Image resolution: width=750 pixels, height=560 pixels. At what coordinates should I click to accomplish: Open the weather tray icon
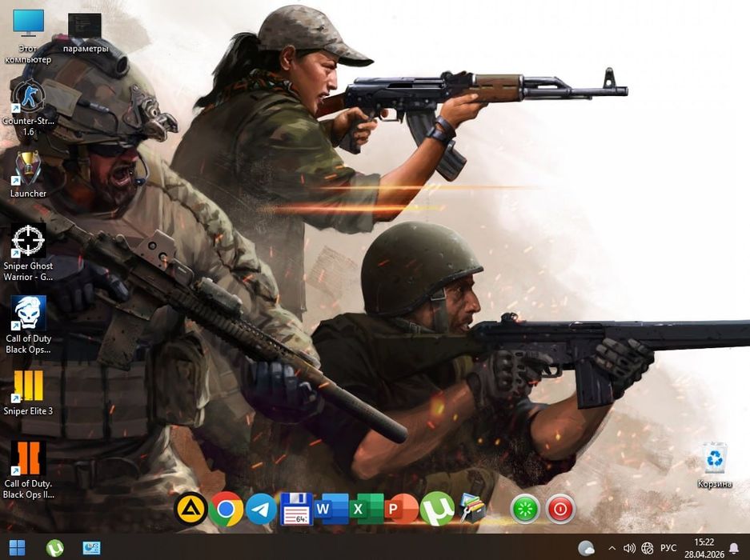click(x=586, y=548)
